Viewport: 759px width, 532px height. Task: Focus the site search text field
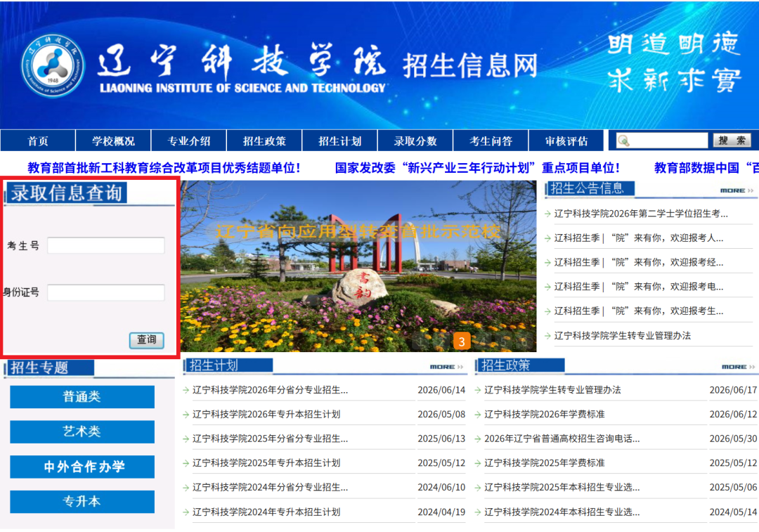[662, 141]
